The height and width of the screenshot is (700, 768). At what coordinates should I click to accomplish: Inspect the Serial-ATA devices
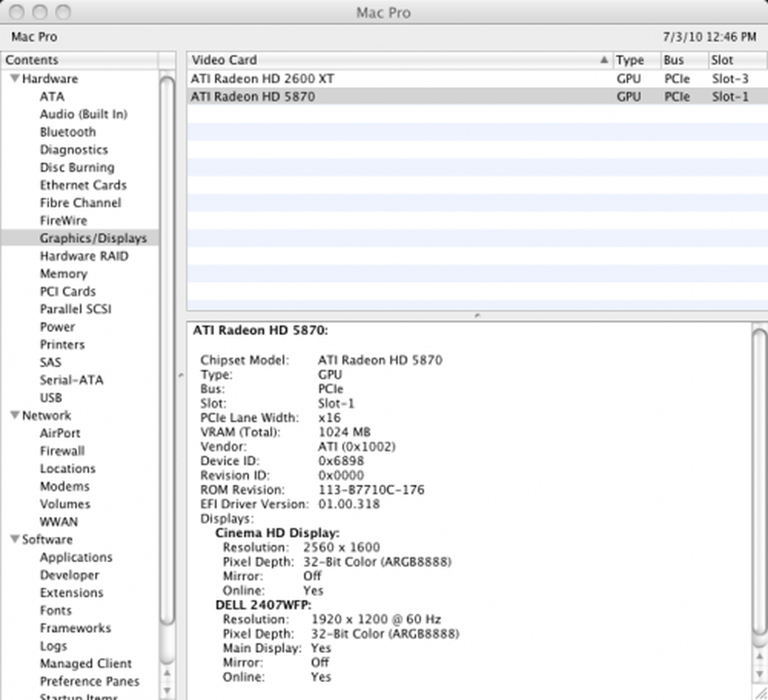(71, 380)
